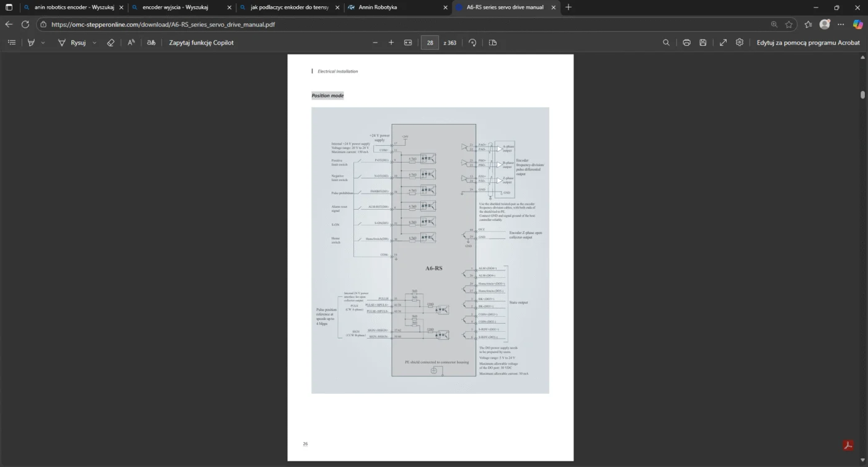The width and height of the screenshot is (868, 467).
Task: Search inside the PDF document
Action: click(666, 43)
